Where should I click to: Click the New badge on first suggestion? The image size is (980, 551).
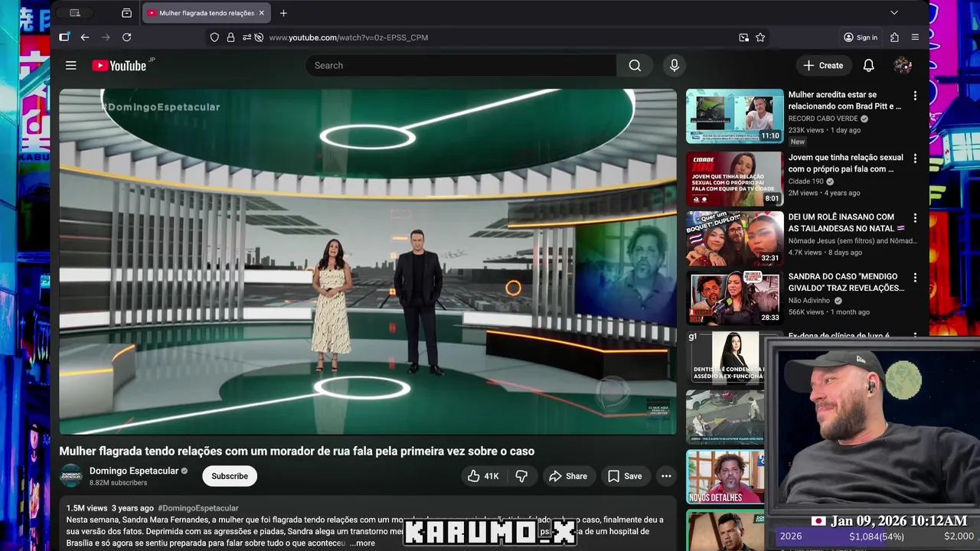coord(798,142)
